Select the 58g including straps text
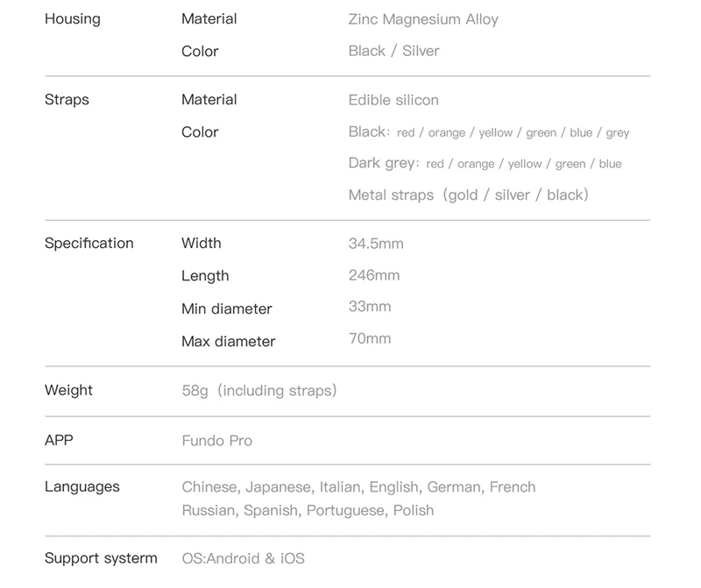The width and height of the screenshot is (701, 588). coord(259,391)
